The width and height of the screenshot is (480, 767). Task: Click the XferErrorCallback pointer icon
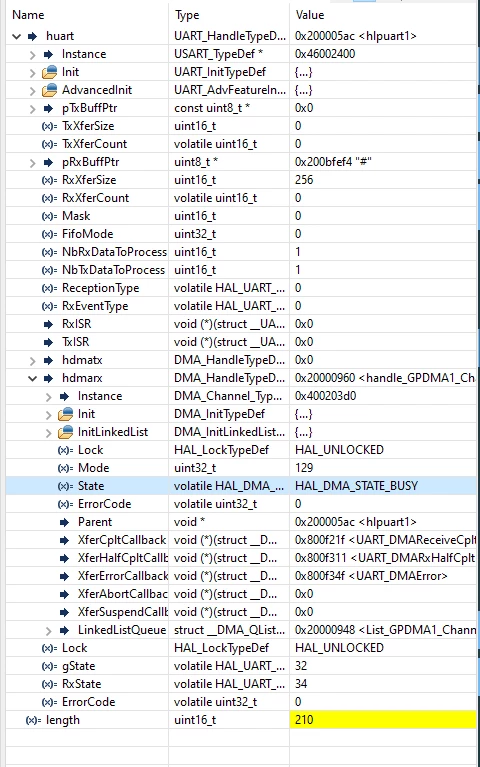tap(65, 577)
